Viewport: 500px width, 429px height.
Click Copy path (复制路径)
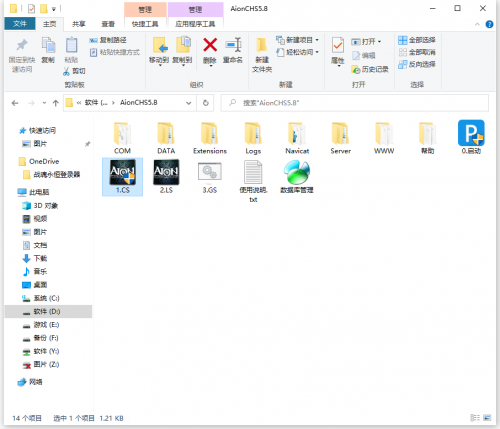(108, 40)
